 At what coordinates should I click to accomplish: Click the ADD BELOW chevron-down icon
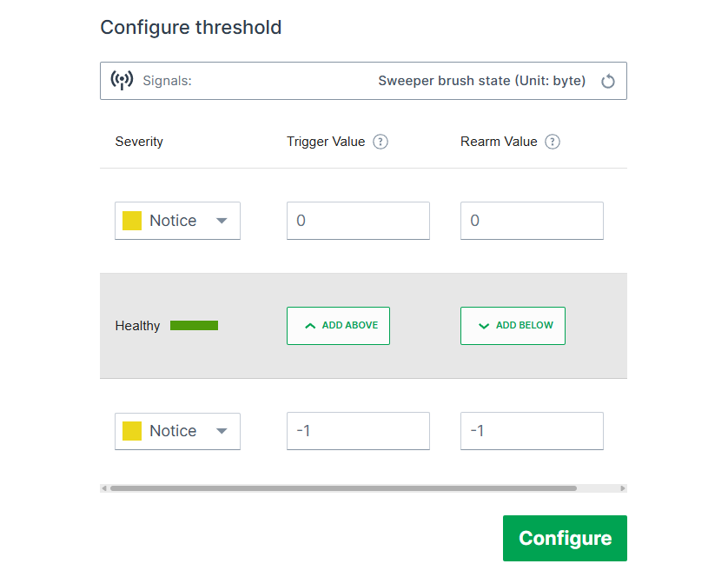coord(484,326)
